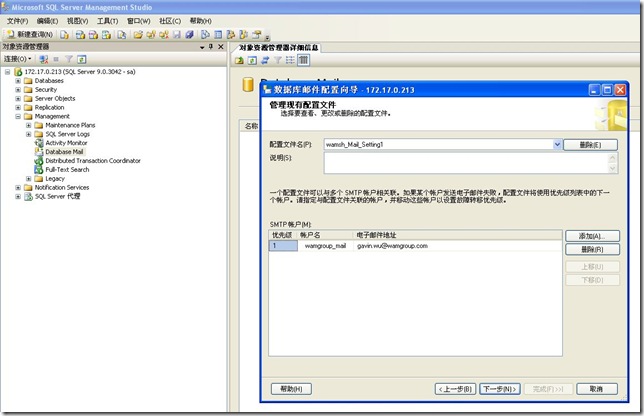
Task: Expand the Notification Services node
Action: (18, 187)
